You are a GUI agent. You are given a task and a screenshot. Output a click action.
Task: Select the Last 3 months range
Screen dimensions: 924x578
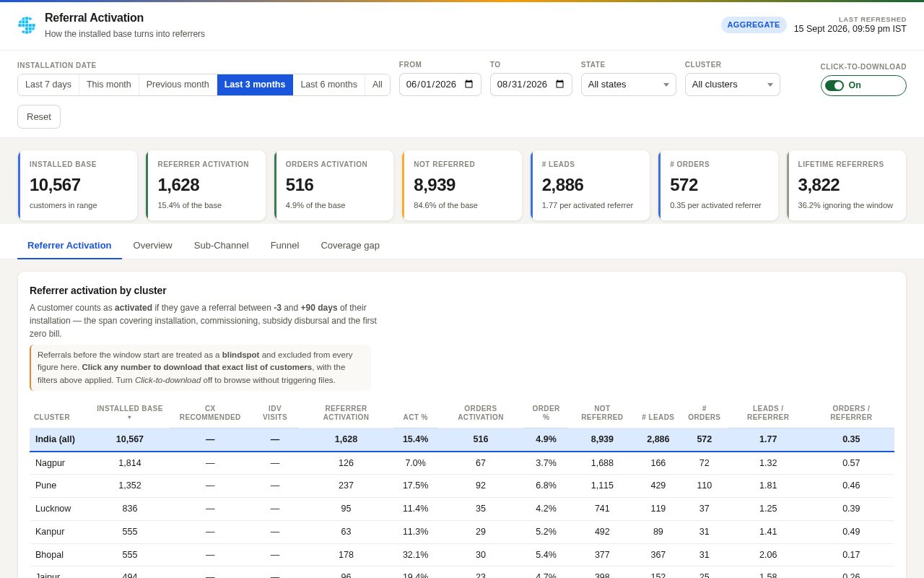tap(255, 85)
